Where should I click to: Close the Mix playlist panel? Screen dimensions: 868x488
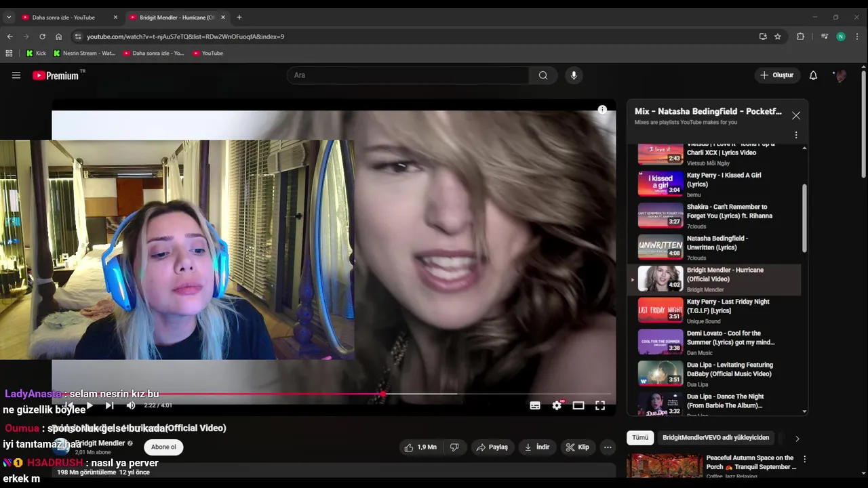(x=796, y=115)
